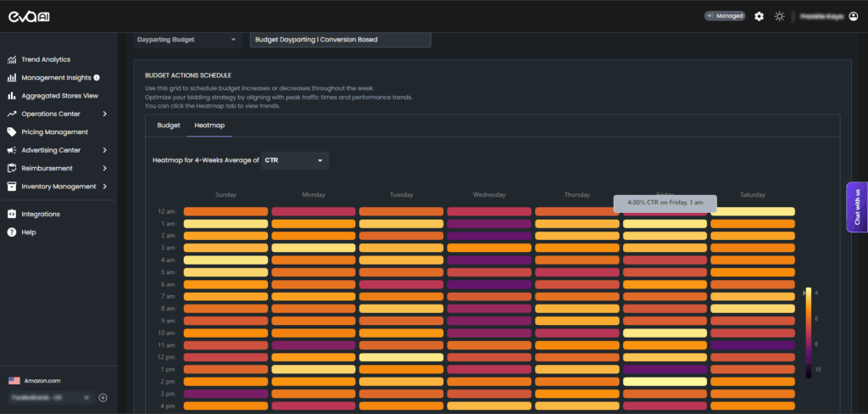
Task: Click the Trend Analytics chart icon
Action: coord(12,59)
